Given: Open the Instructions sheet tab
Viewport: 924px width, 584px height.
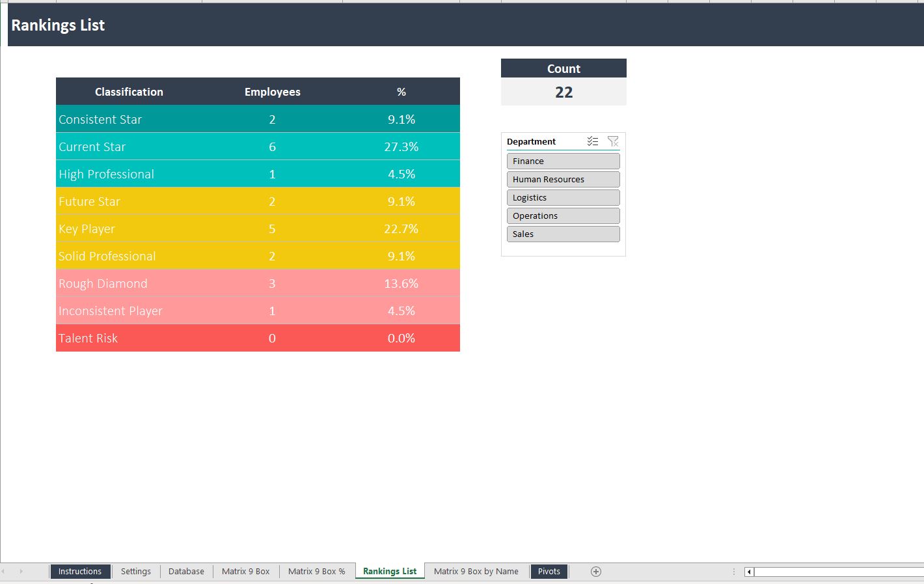Looking at the screenshot, I should click(80, 572).
